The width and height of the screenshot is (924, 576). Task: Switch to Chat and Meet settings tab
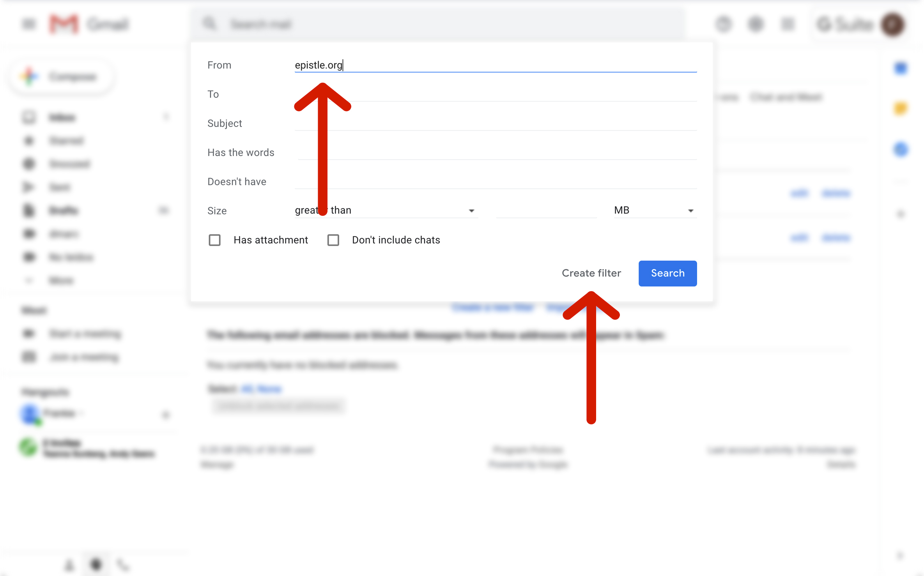point(786,97)
